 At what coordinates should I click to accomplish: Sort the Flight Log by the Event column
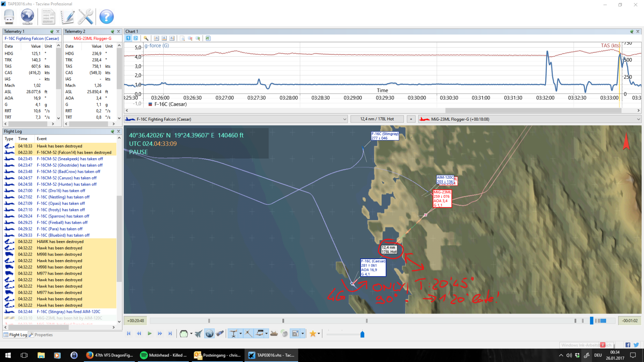42,139
